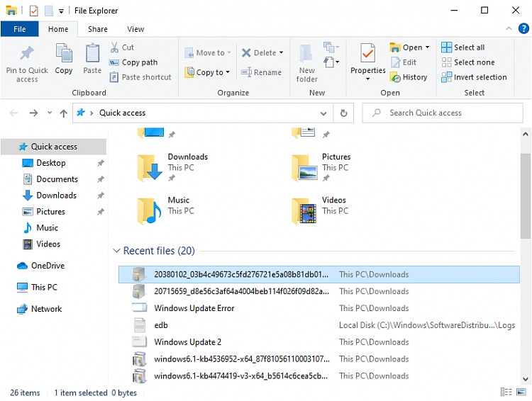Click the Paste ribbon icon
532x401 pixels.
click(x=92, y=53)
